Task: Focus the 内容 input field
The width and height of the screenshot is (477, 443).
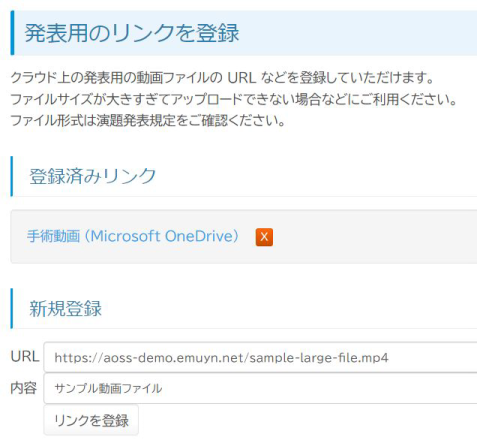Action: point(260,388)
